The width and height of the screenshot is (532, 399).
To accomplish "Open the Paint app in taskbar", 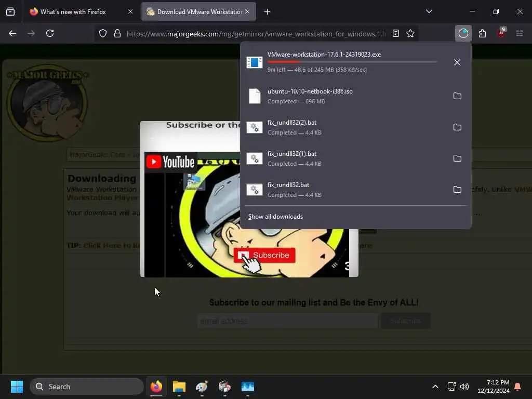I will [202, 387].
